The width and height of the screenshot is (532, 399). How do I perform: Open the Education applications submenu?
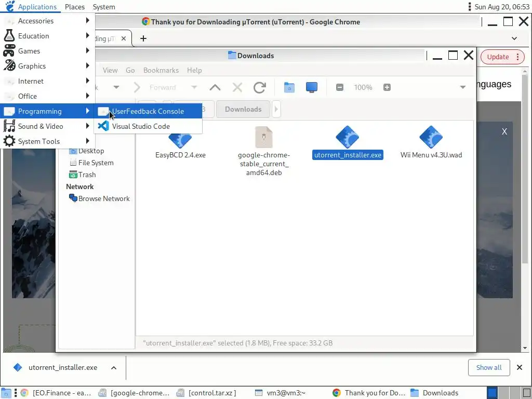(47, 36)
